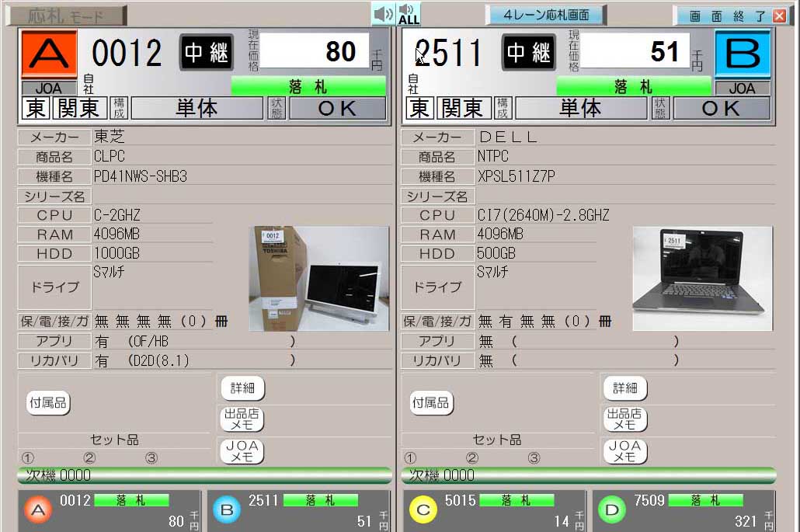
Task: Click set item ① in lane A
Action: [x=27, y=457]
